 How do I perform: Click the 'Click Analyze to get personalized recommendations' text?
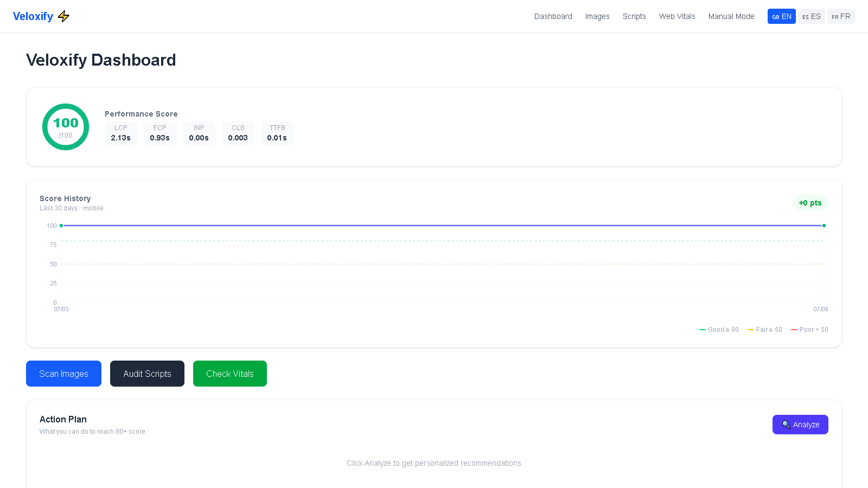coord(434,463)
